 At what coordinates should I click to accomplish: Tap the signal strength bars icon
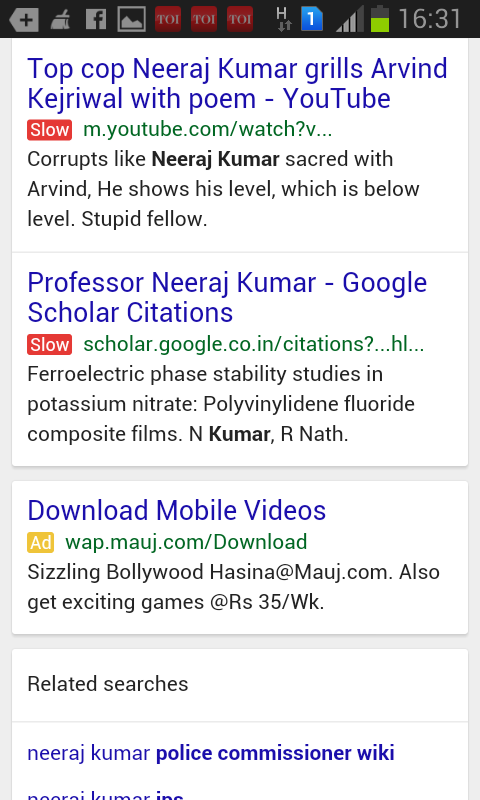point(350,19)
